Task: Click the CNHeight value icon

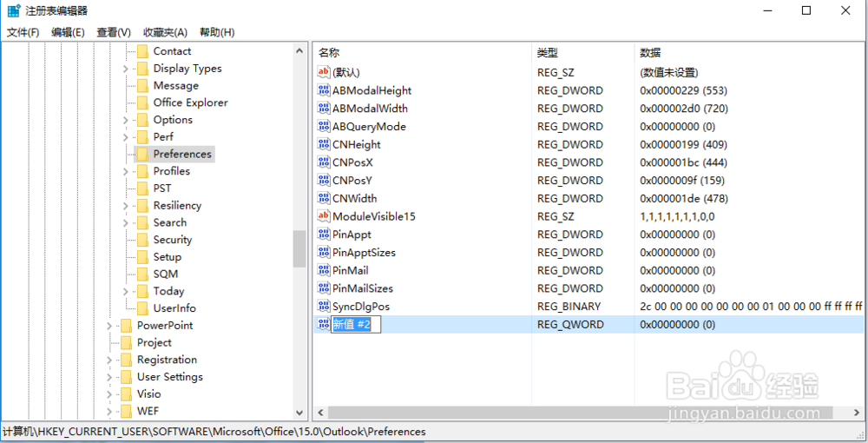Action: (x=324, y=144)
